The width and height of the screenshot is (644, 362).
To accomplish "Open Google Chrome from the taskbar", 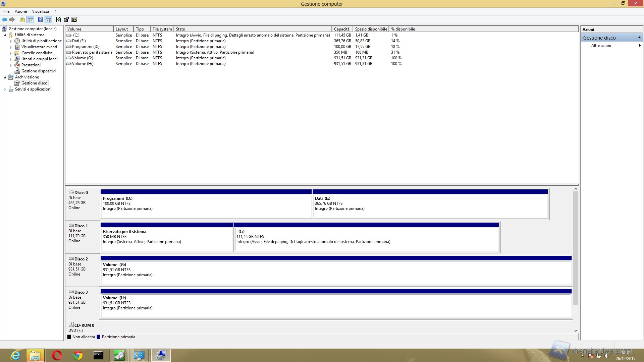I will (x=78, y=355).
